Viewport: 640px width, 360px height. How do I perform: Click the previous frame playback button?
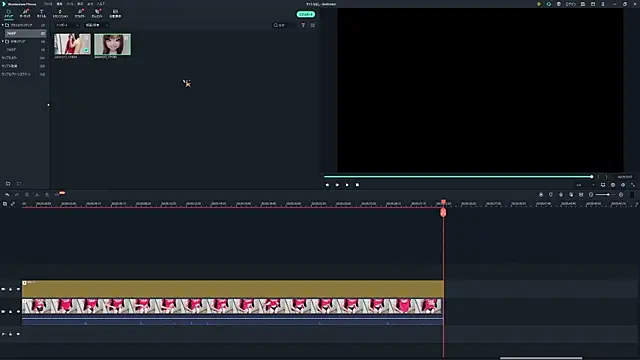coord(327,185)
